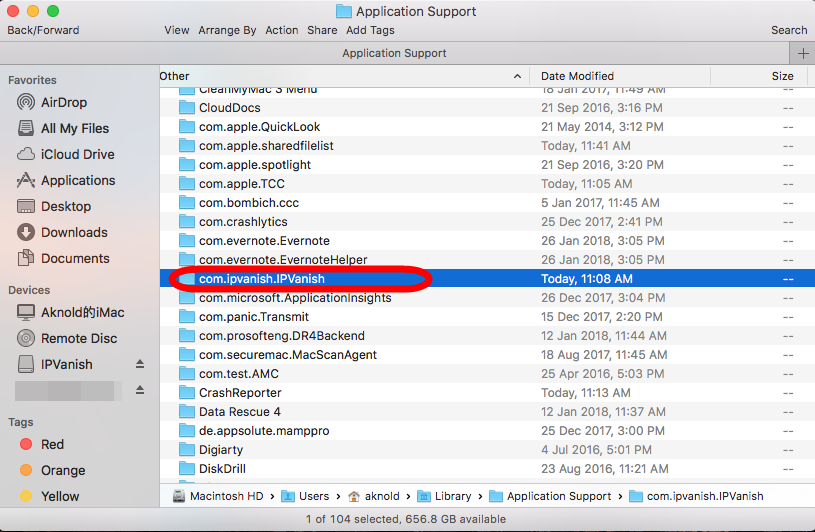
Task: Go to Macintosh HD in path bar
Action: pos(219,496)
